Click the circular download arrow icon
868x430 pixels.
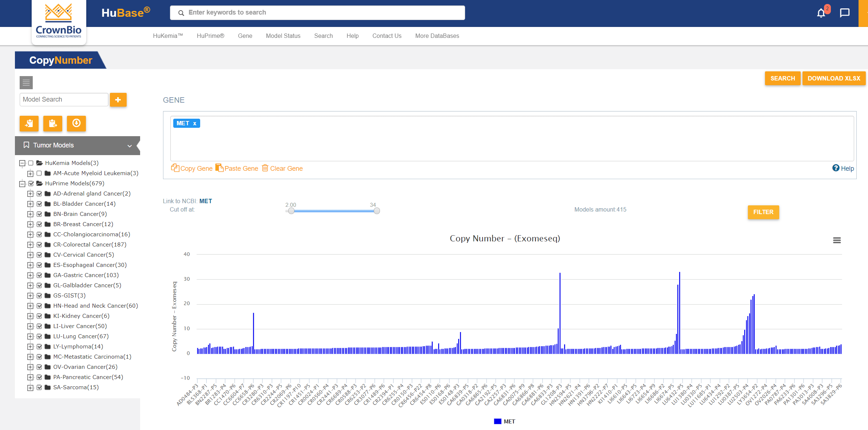(x=76, y=123)
